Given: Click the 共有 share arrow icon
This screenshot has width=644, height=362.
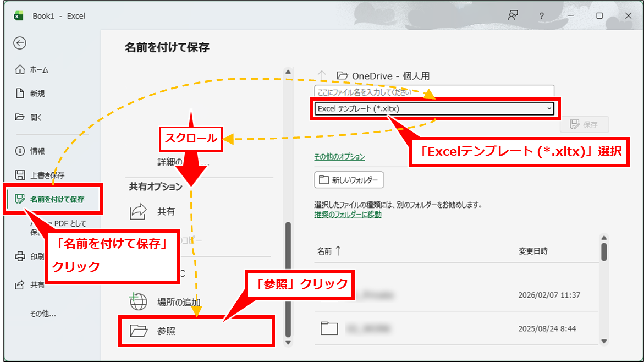Looking at the screenshot, I should (x=137, y=211).
